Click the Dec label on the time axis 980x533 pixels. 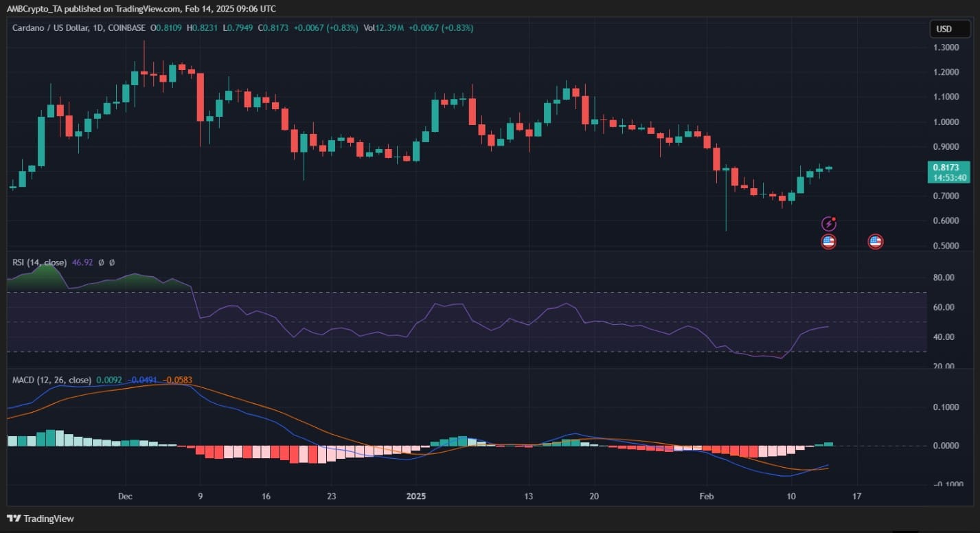tap(126, 496)
